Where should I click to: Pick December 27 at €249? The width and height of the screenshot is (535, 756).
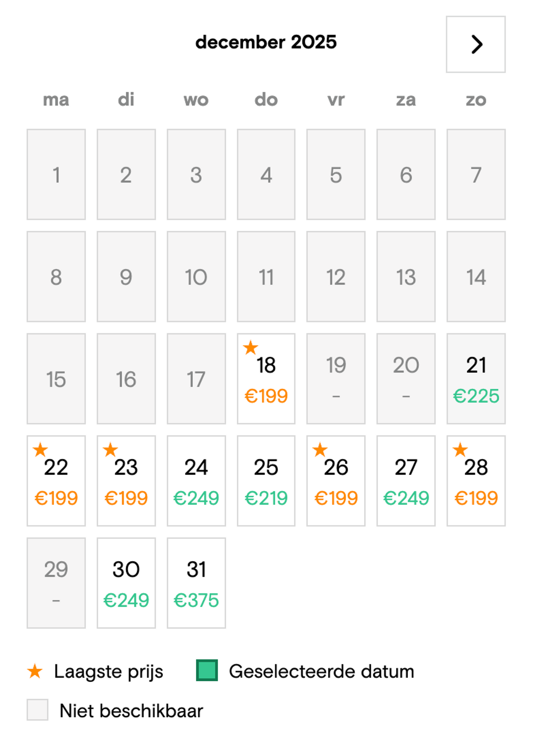click(x=406, y=481)
